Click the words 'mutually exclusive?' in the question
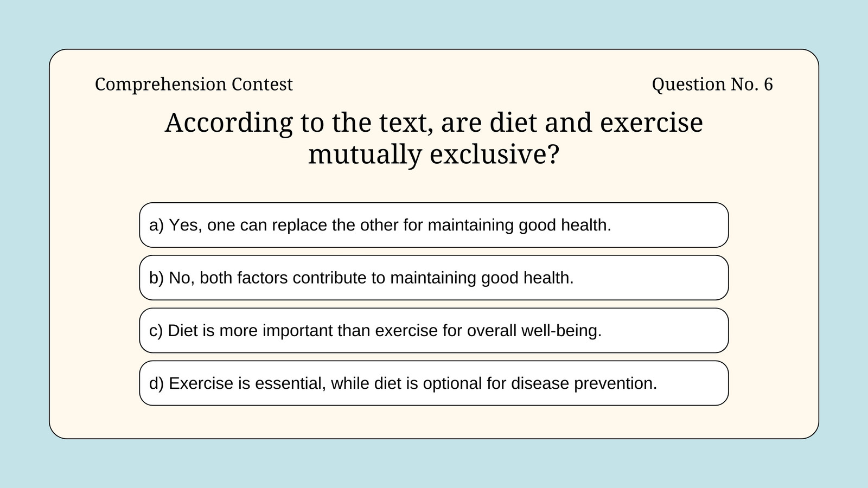This screenshot has height=488, width=868. point(433,155)
